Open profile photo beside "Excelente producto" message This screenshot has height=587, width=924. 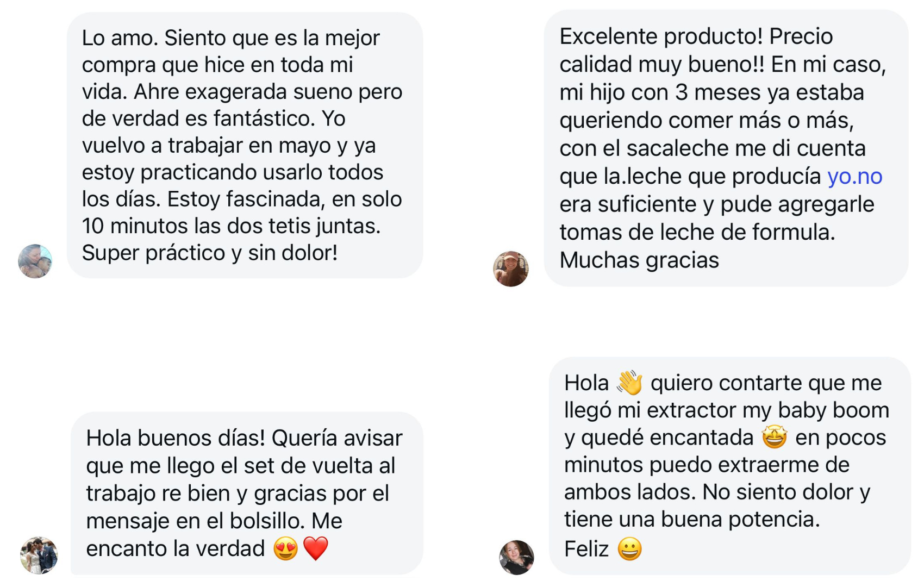510,268
